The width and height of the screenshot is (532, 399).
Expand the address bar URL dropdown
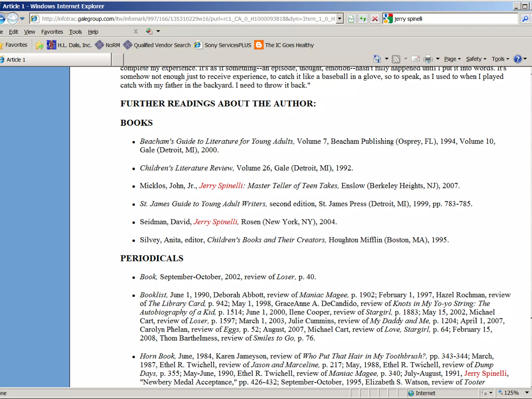tap(340, 19)
